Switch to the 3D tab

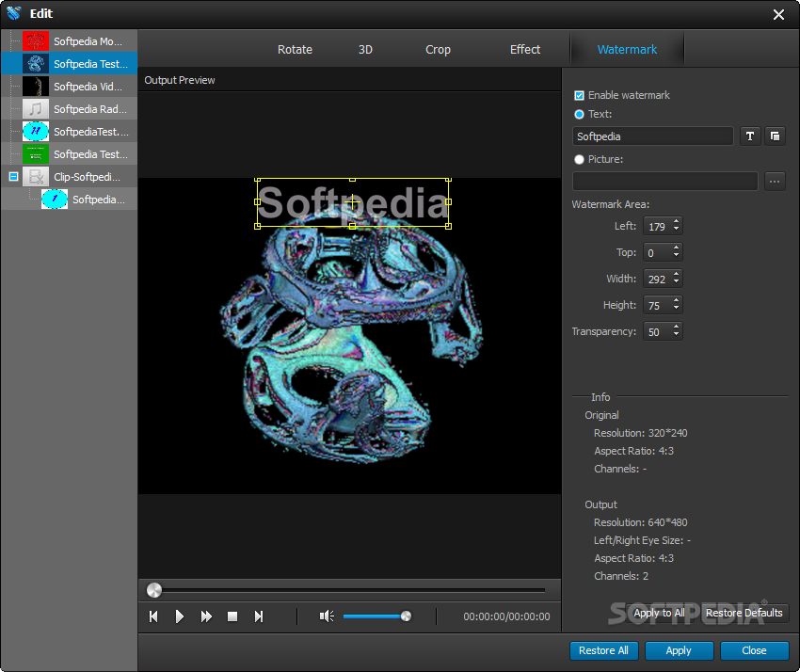[365, 50]
